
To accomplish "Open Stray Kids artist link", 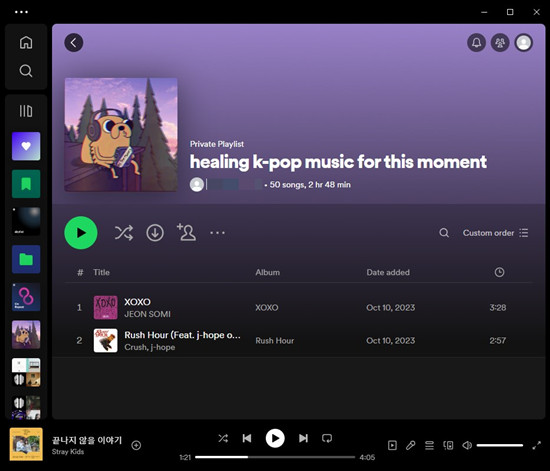I will pos(68,452).
